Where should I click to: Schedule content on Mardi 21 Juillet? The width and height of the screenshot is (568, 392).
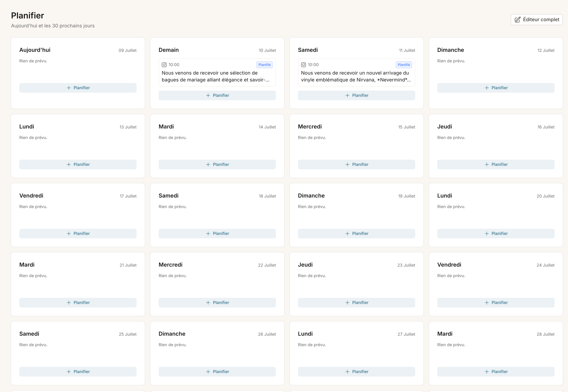tap(78, 303)
